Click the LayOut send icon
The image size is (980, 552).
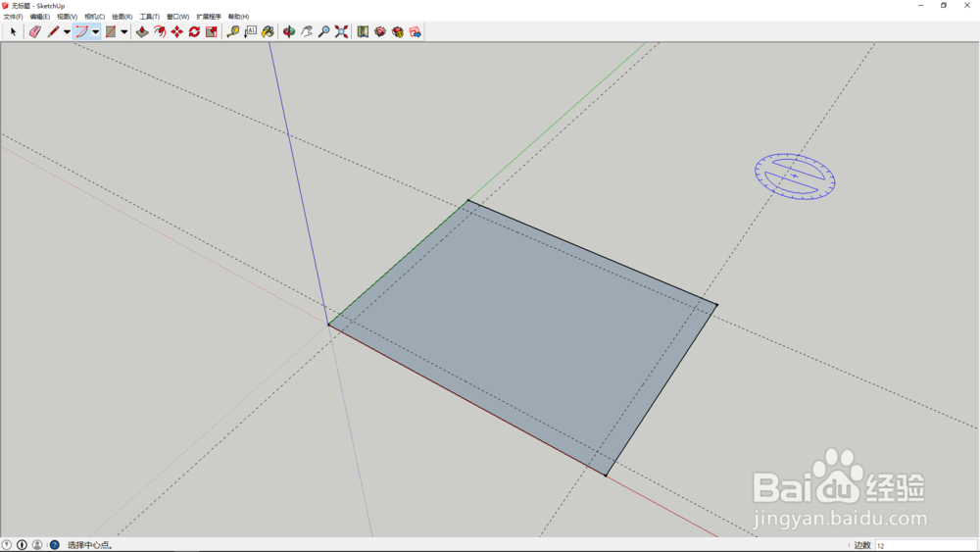415,31
